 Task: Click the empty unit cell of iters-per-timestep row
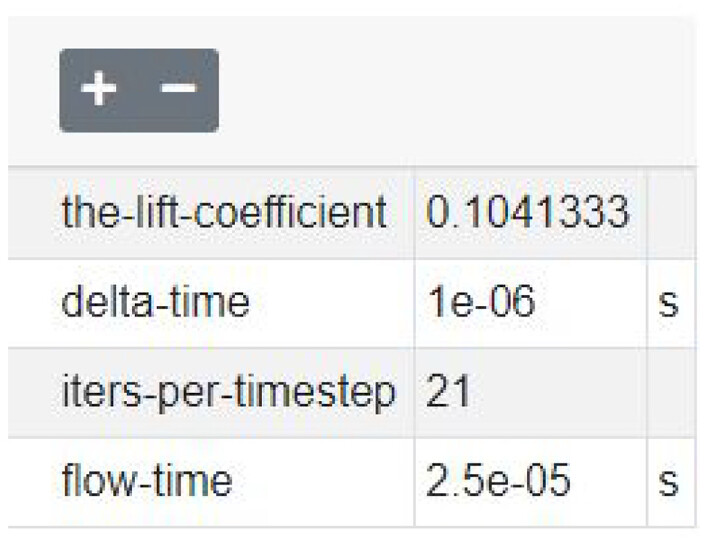pyautogui.click(x=671, y=392)
